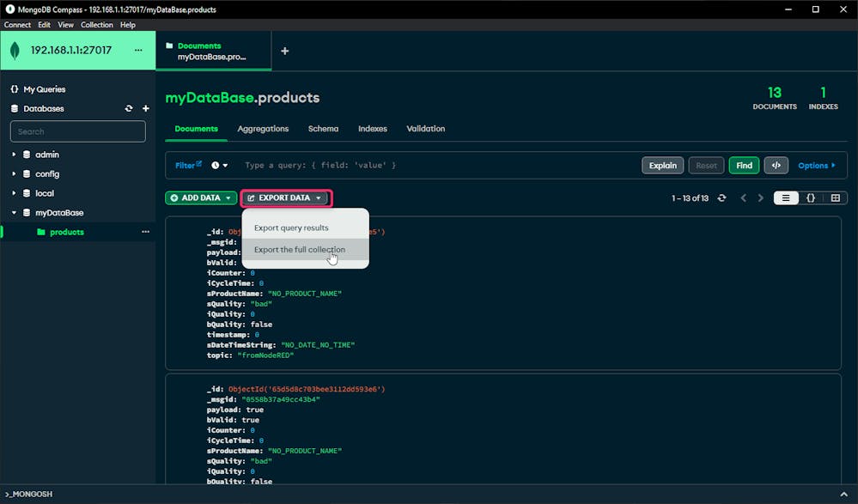This screenshot has width=858, height=504.
Task: Open the Collection menu
Action: 97,25
